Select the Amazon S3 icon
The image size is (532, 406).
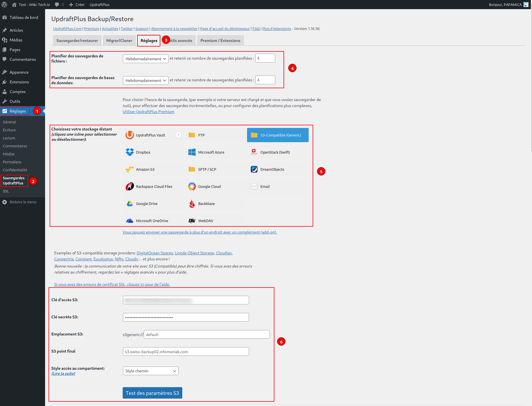click(130, 169)
